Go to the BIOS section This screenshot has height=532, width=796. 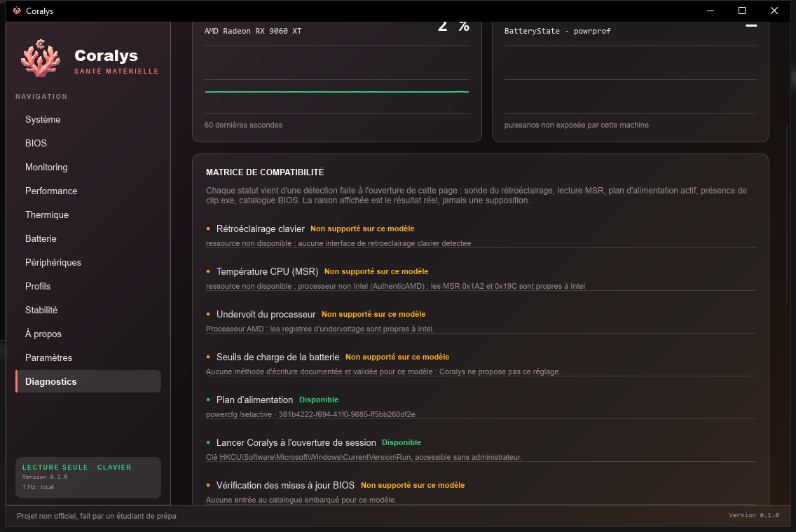coord(88,143)
